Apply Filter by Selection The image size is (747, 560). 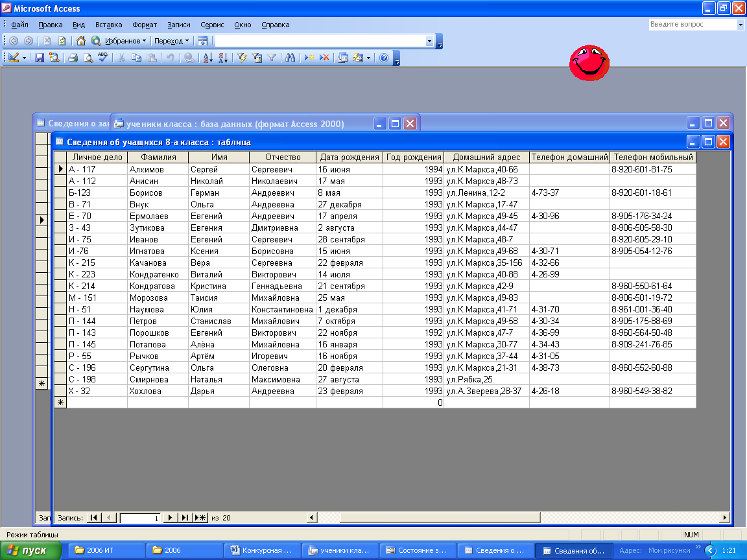[x=242, y=58]
